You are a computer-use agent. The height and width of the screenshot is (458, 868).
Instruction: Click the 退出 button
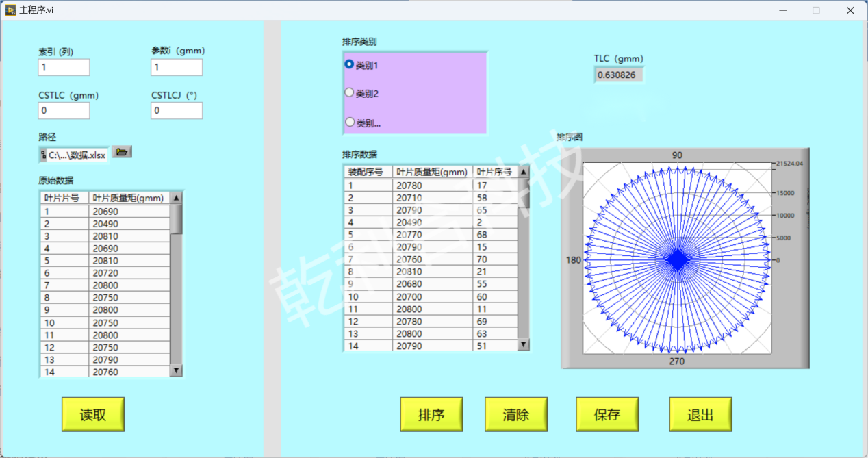click(700, 414)
